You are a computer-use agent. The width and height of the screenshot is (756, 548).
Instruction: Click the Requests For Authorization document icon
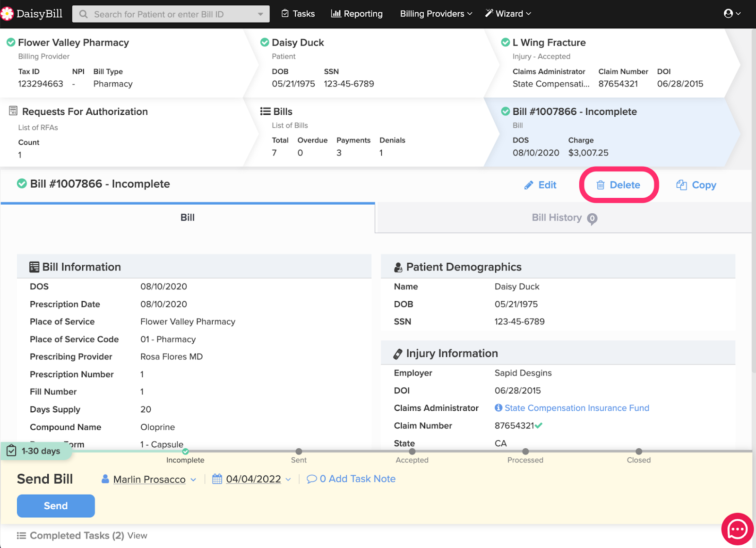pos(13,111)
